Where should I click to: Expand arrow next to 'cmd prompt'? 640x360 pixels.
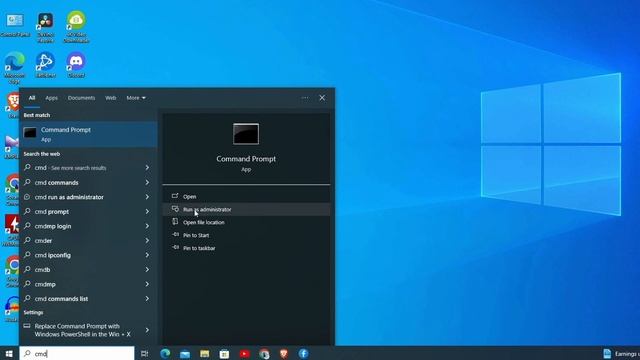click(x=147, y=211)
